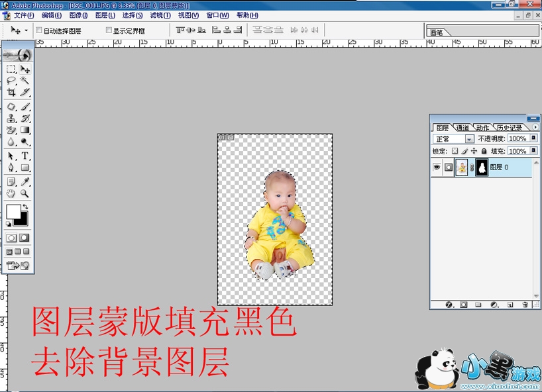Toggle lock all padlock icon
The height and width of the screenshot is (392, 542).
click(484, 151)
